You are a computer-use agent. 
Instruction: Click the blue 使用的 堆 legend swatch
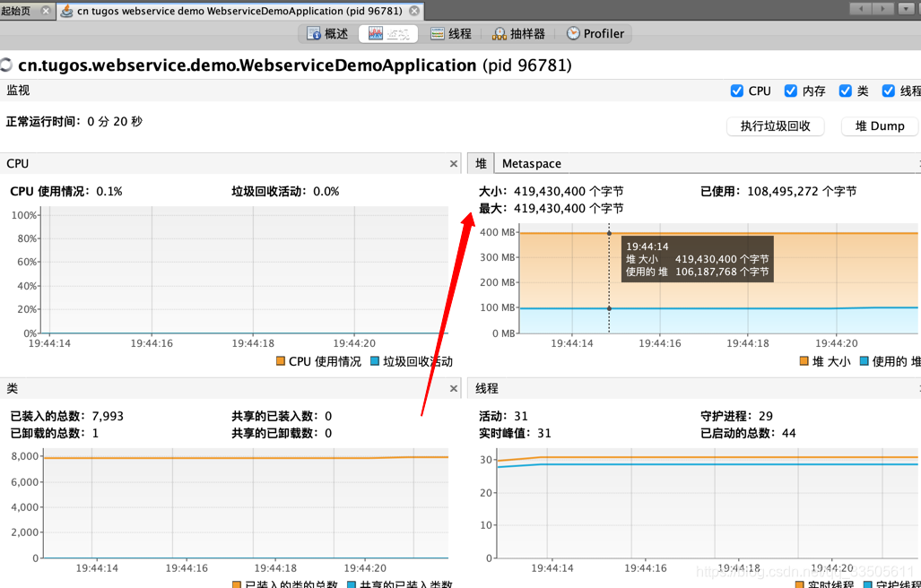pyautogui.click(x=864, y=361)
